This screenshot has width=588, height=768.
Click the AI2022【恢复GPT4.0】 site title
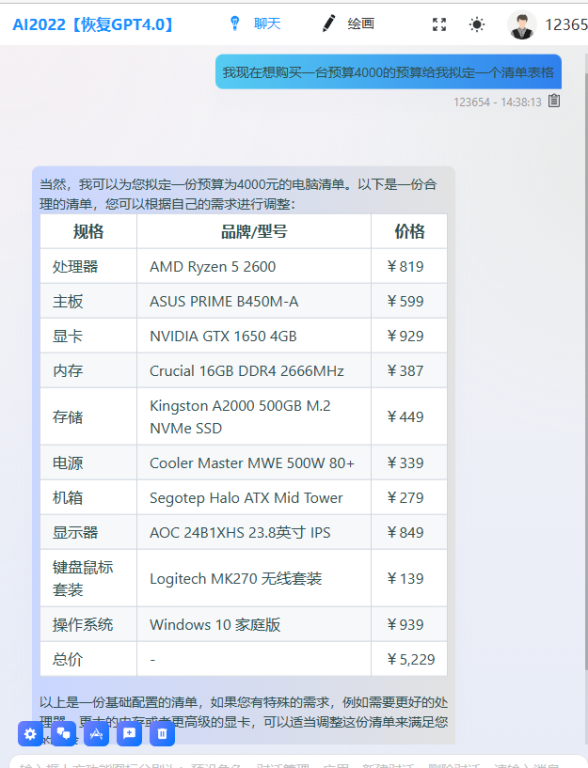click(x=93, y=24)
